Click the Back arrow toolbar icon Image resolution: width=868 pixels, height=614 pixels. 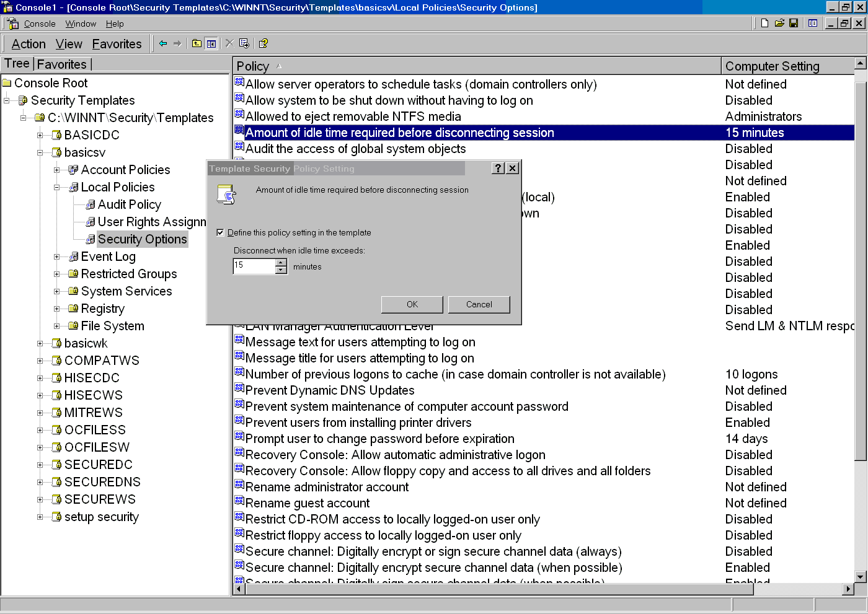tap(163, 43)
